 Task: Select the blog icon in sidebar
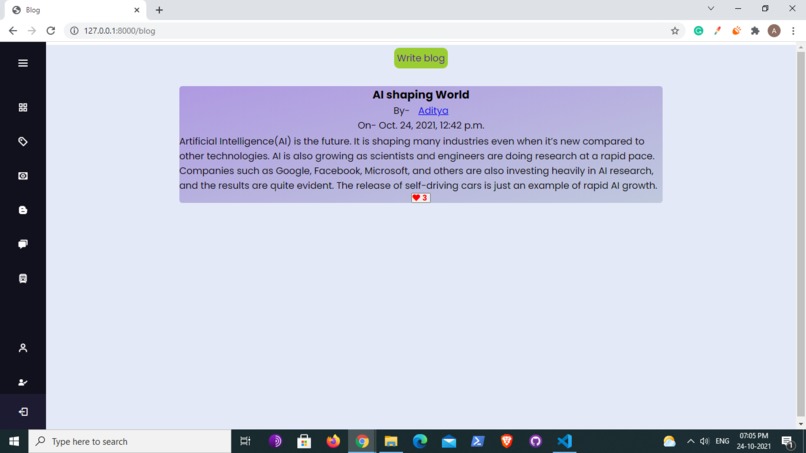[23, 210]
